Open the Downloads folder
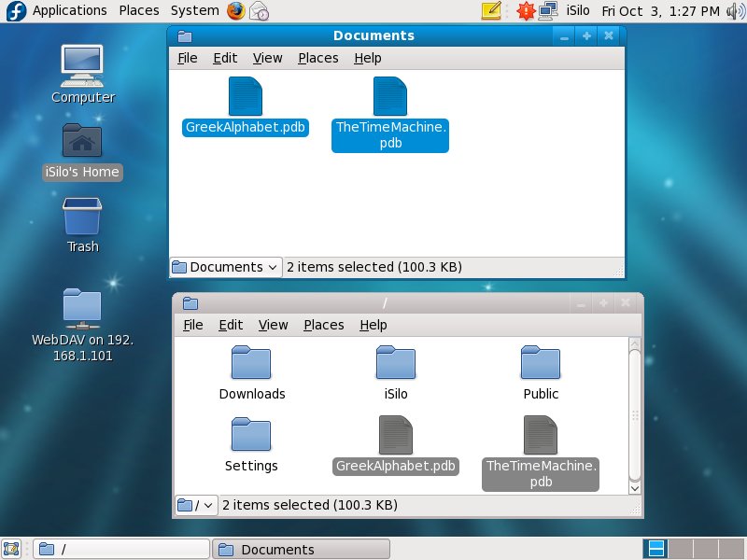 click(251, 363)
